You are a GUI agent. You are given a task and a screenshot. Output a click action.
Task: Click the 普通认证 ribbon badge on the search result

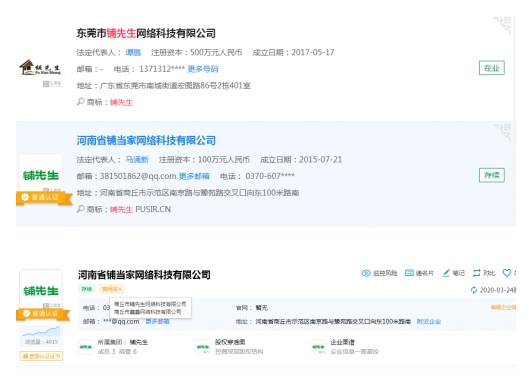44,197
